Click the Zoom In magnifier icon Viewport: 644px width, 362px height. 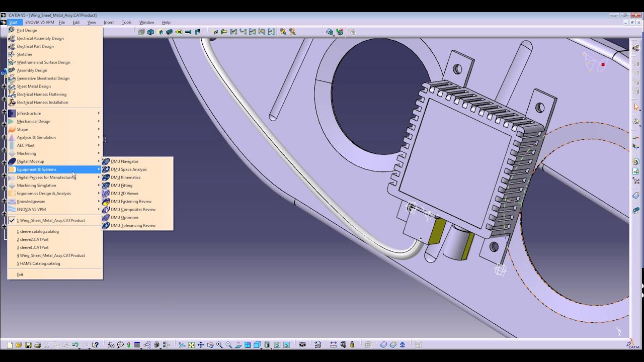click(219, 345)
